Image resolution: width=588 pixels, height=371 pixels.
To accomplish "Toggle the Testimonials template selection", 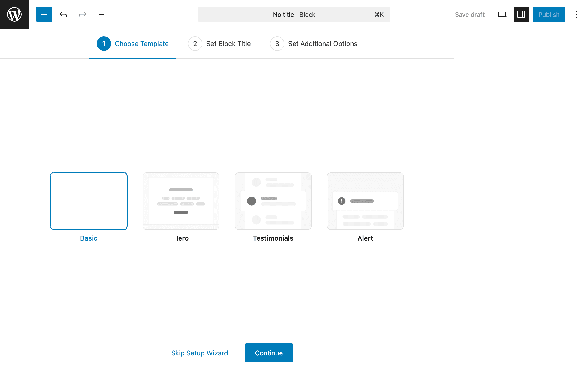I will (273, 201).
